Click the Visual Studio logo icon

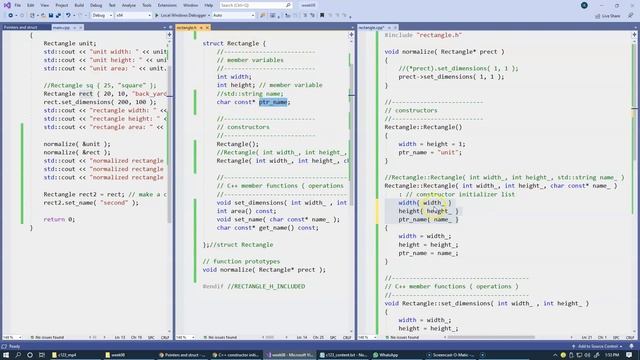tap(7, 5)
